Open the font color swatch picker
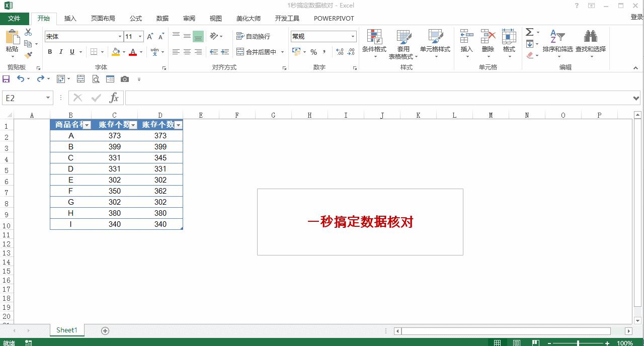Screen dimensions: 644x346 click(141, 52)
